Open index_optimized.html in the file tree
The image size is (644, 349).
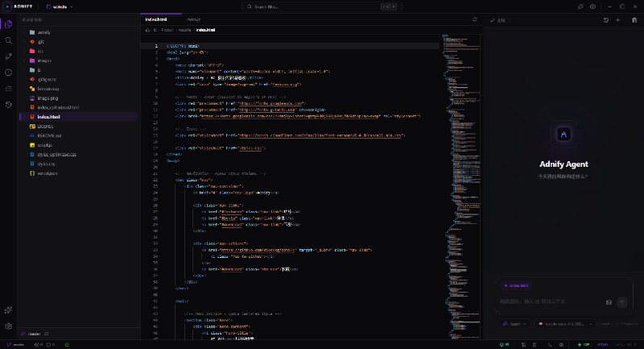tap(78, 107)
